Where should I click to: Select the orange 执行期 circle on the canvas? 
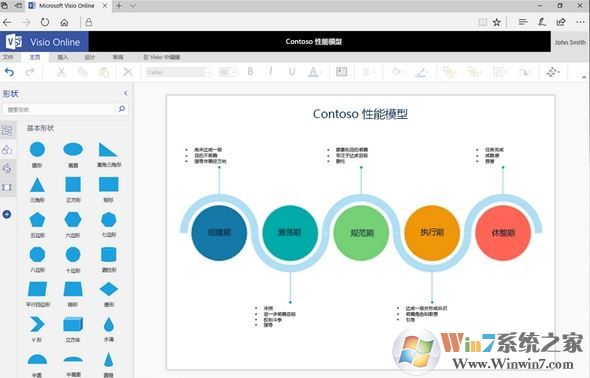(x=432, y=233)
